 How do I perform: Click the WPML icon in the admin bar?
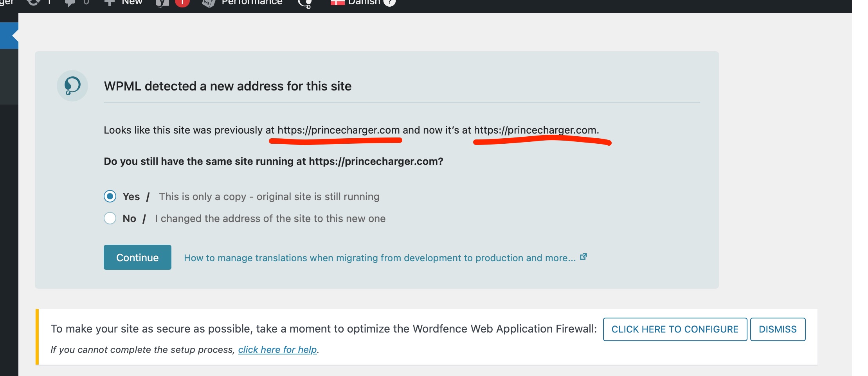coord(305,3)
